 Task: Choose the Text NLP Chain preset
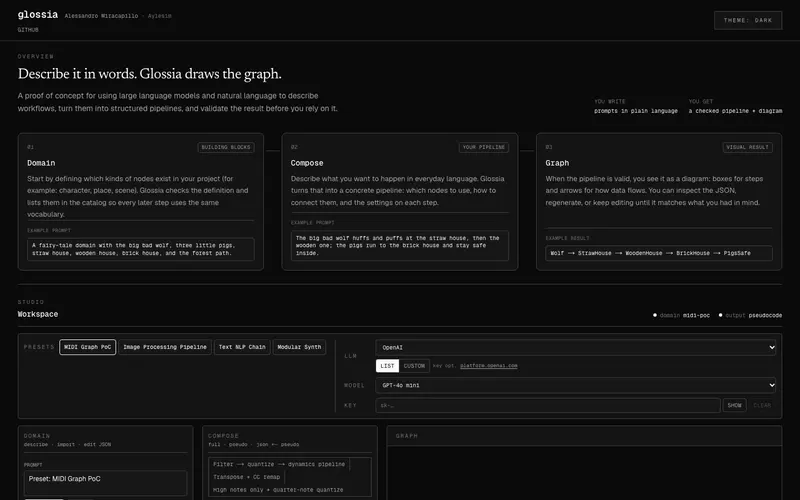click(242, 347)
